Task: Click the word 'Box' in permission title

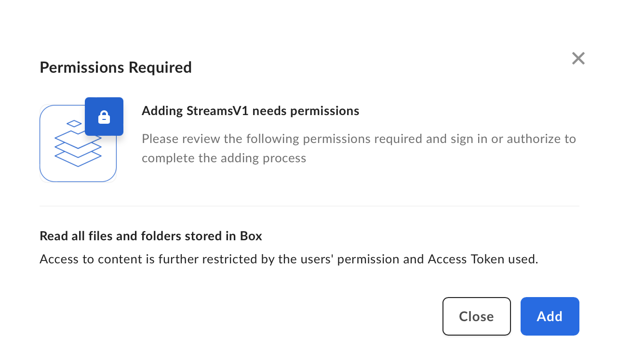Action: pos(251,236)
